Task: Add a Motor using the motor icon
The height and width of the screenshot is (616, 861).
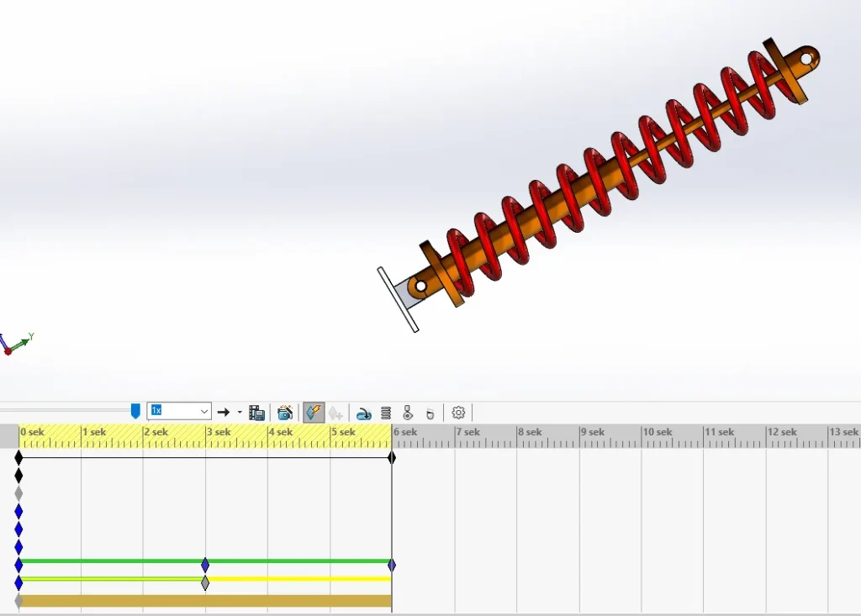Action: [x=363, y=413]
